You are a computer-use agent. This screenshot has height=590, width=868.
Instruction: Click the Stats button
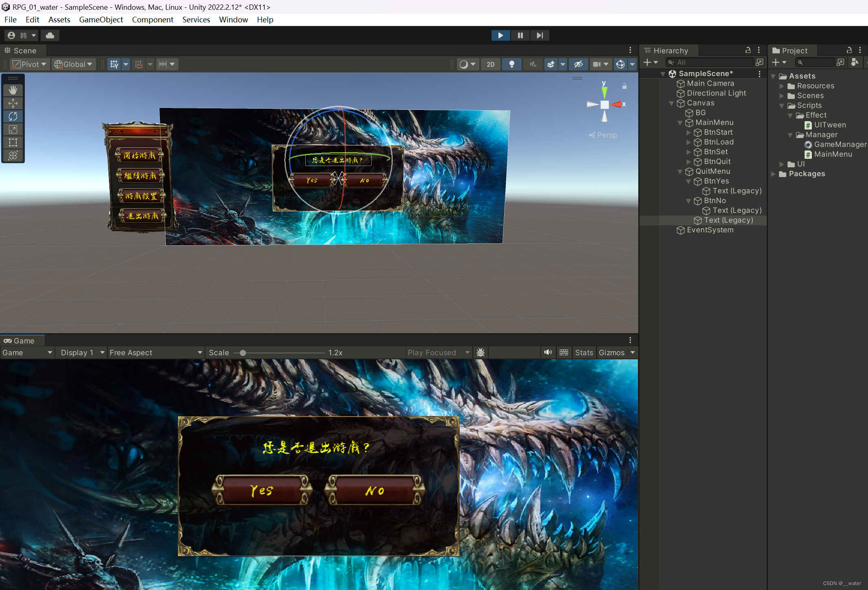click(584, 352)
